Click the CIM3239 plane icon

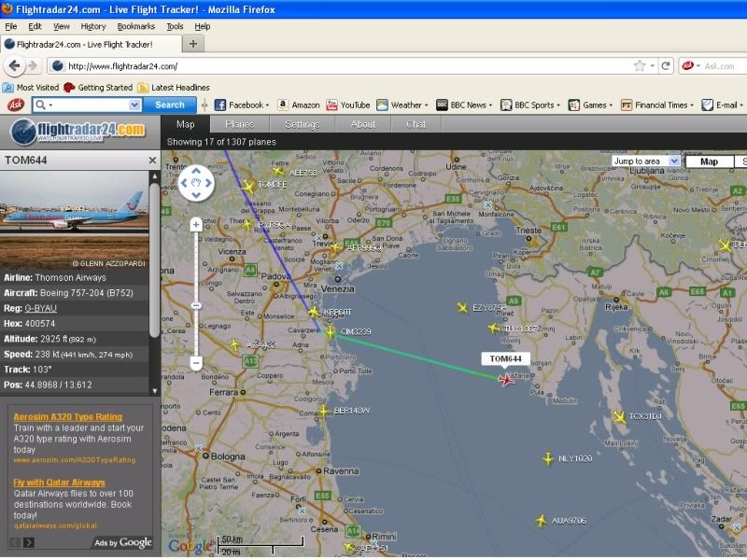coord(331,331)
